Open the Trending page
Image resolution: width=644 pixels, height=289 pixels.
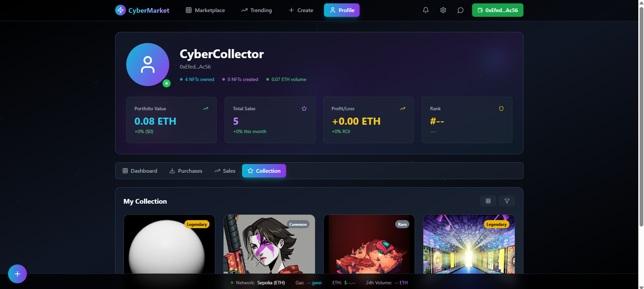pos(257,10)
